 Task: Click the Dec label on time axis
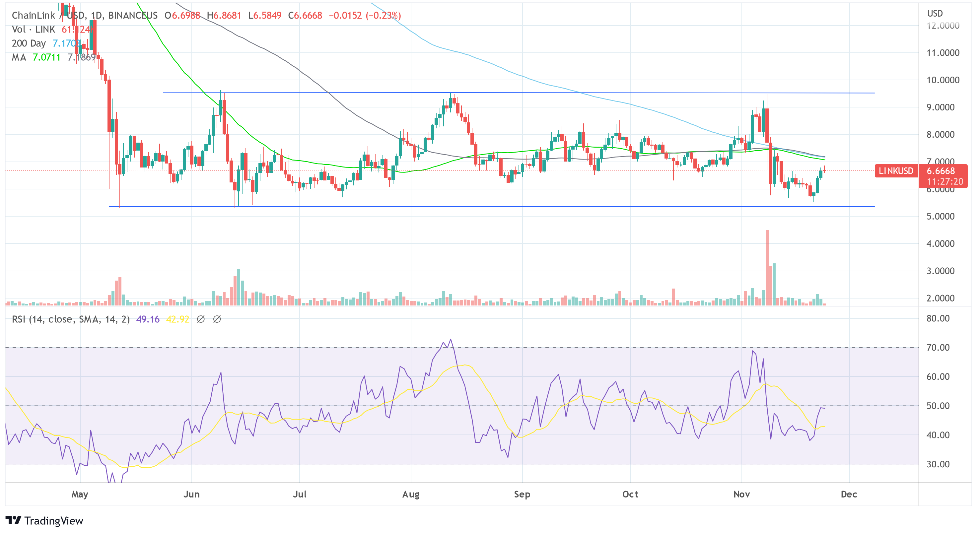pos(849,494)
